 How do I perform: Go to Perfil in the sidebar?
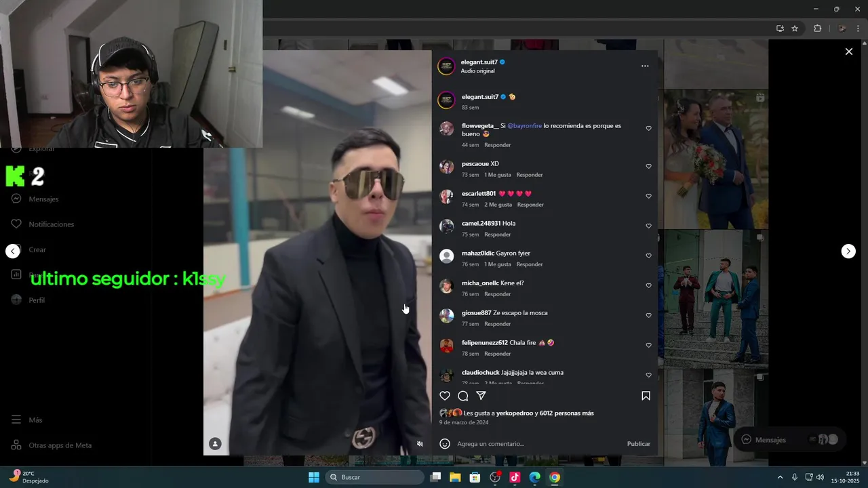tap(28, 300)
